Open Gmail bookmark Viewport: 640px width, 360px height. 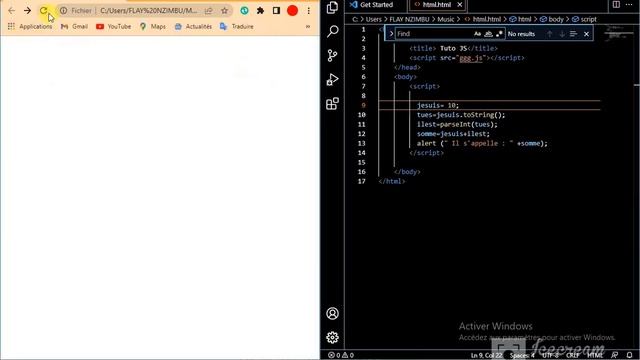[74, 27]
